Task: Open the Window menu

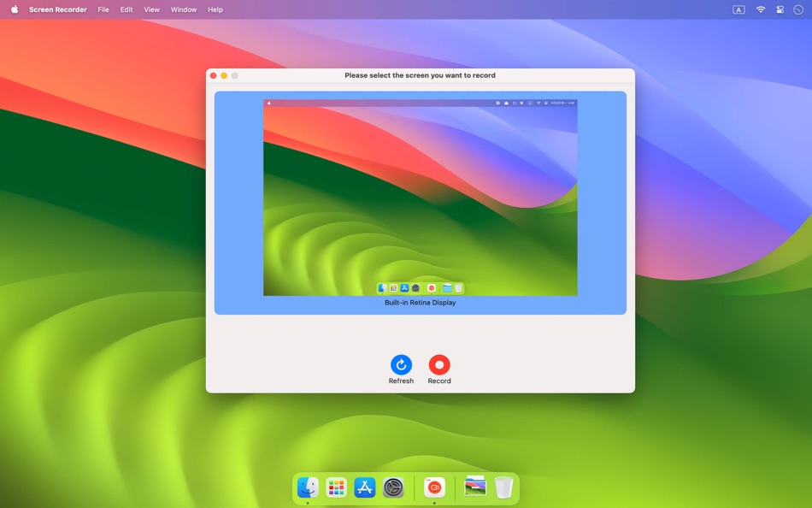Action: [x=184, y=9]
